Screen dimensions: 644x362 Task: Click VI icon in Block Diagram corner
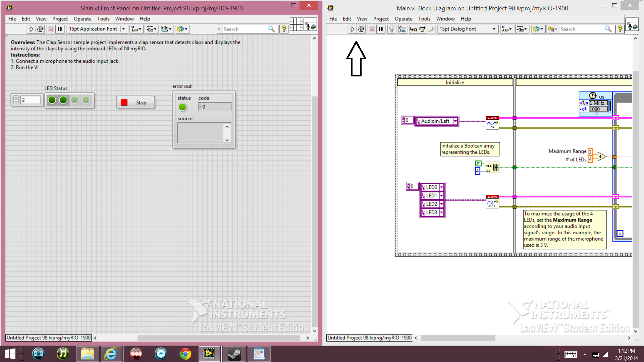(632, 24)
